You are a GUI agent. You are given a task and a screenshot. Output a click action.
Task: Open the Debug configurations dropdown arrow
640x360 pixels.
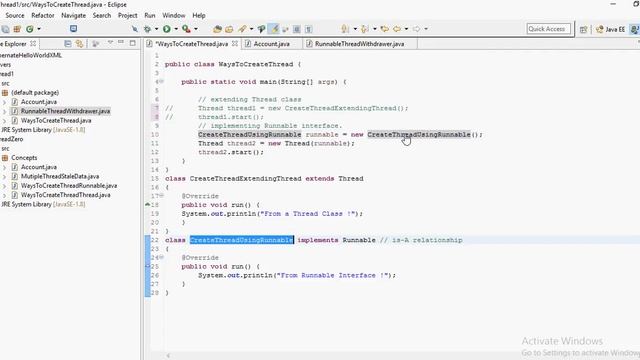[156, 29]
